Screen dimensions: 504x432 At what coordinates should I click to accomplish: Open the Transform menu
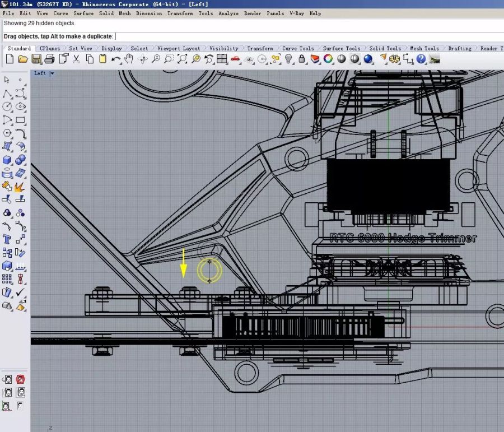tap(180, 13)
